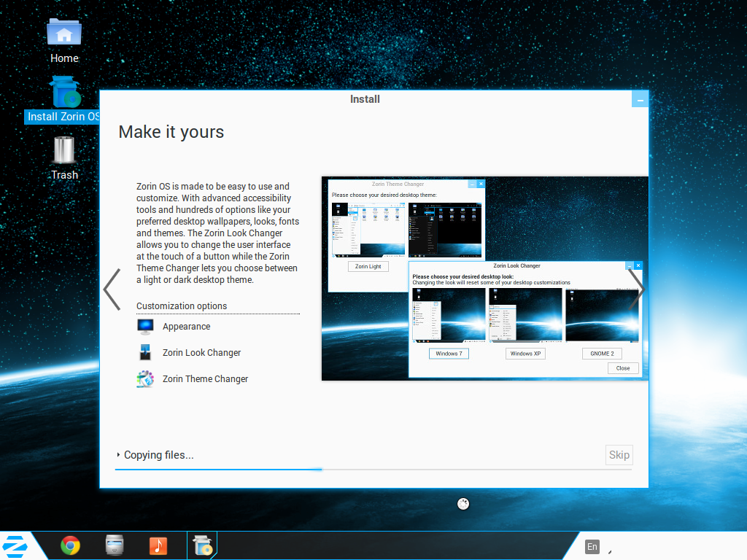The image size is (747, 560).
Task: Click the GNOME 2 look preview thumbnail
Action: [x=602, y=315]
